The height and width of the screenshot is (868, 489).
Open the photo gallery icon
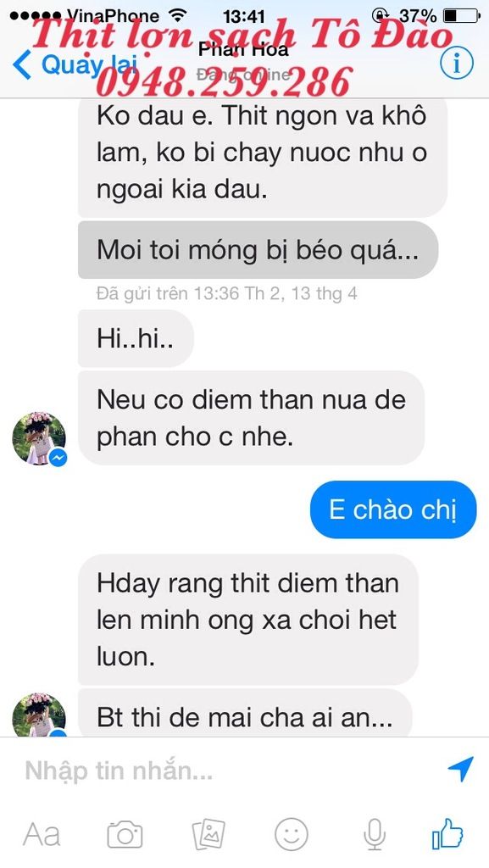(x=208, y=834)
